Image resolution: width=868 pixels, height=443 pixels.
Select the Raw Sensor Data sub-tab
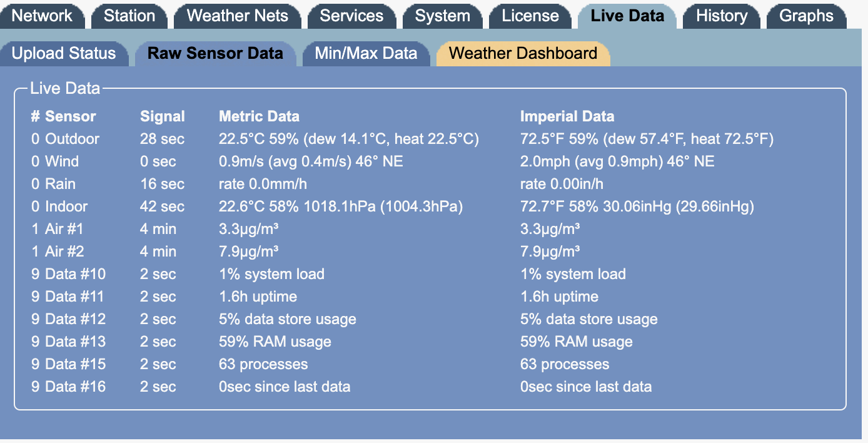click(x=215, y=53)
